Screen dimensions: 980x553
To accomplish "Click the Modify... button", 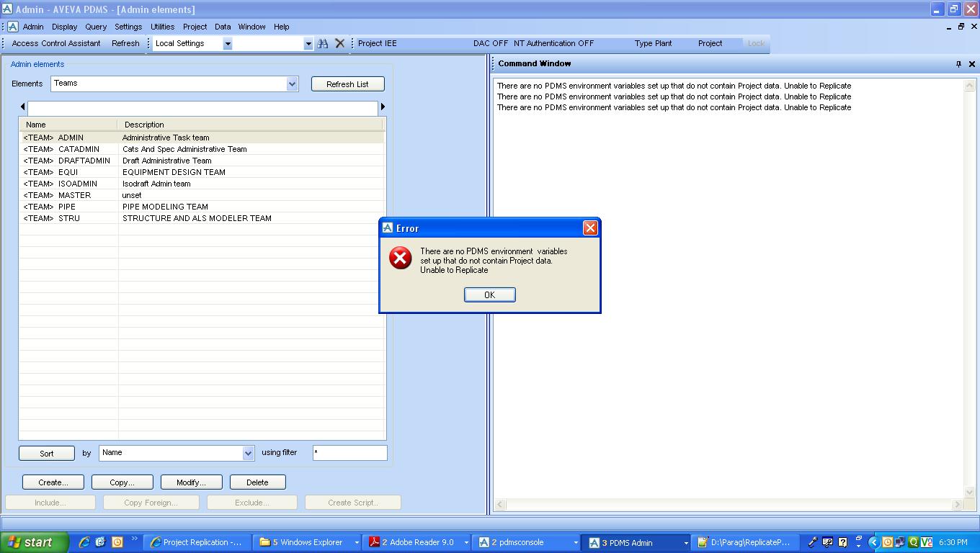I will [191, 482].
